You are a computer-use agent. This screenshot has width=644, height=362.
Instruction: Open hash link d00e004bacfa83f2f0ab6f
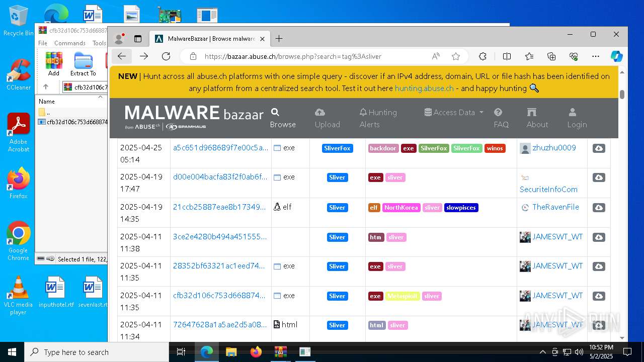(x=220, y=177)
